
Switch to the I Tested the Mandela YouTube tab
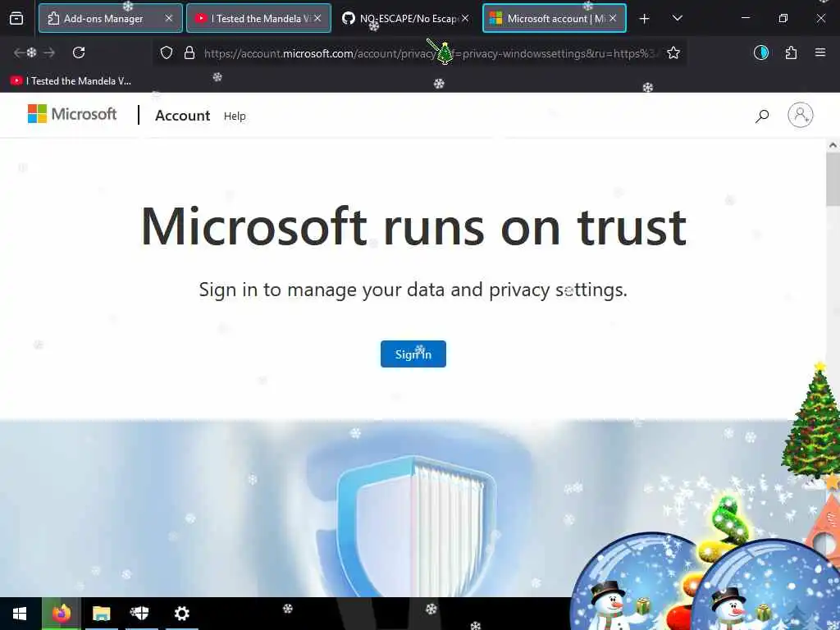(258, 18)
